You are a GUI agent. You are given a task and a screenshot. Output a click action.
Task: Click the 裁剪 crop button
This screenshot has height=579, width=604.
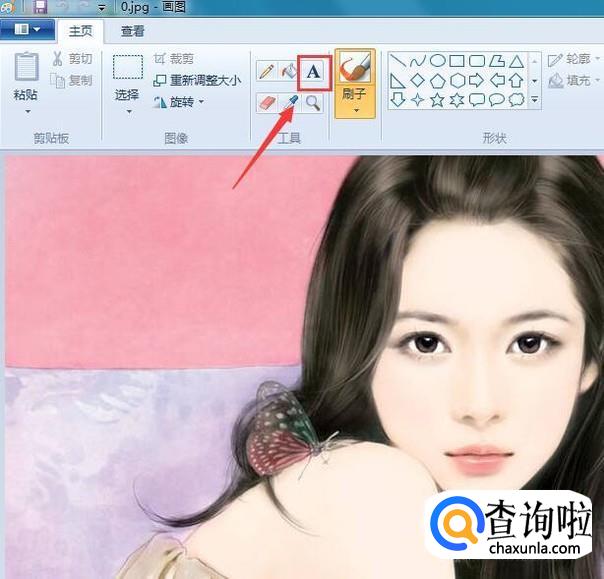pyautogui.click(x=173, y=59)
